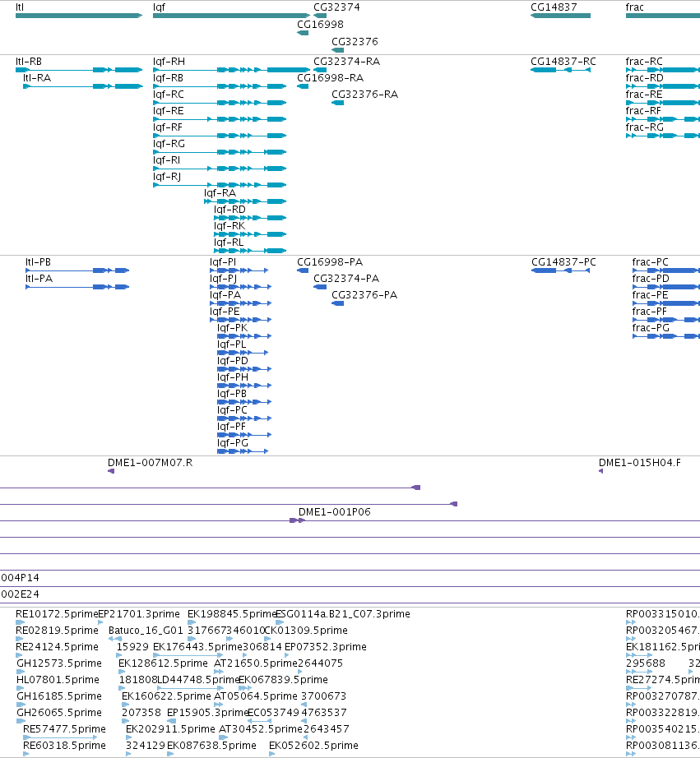Image resolution: width=700 pixels, height=758 pixels.
Task: Select protein lqf-PK
Action: 244,336
